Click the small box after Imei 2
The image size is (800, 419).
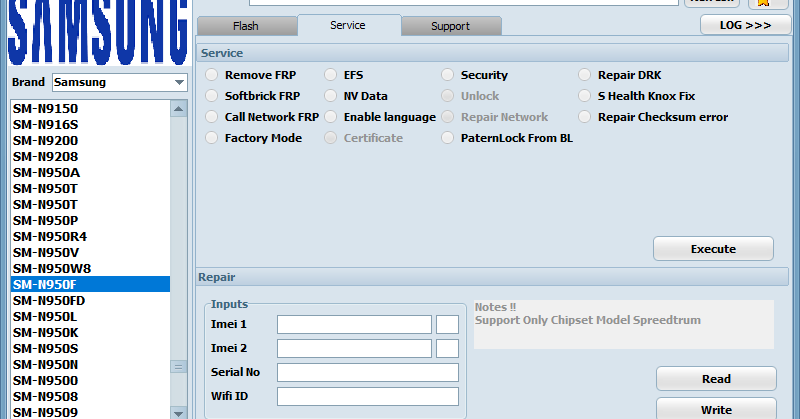447,349
